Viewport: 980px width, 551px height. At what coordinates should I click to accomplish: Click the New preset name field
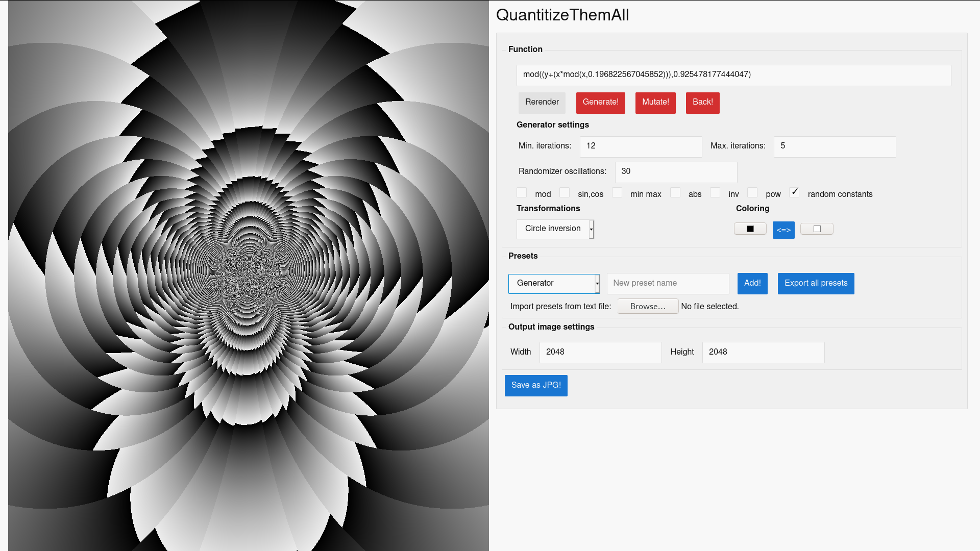coord(668,283)
